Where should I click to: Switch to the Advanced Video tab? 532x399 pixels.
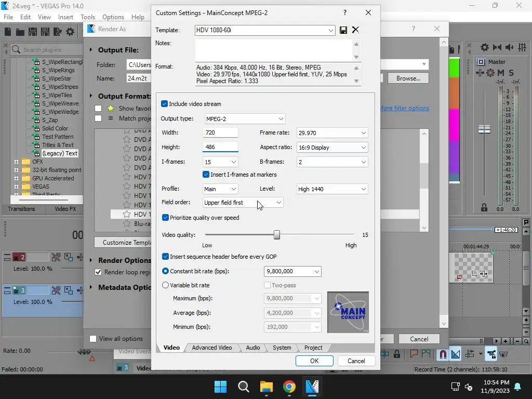[212, 348]
